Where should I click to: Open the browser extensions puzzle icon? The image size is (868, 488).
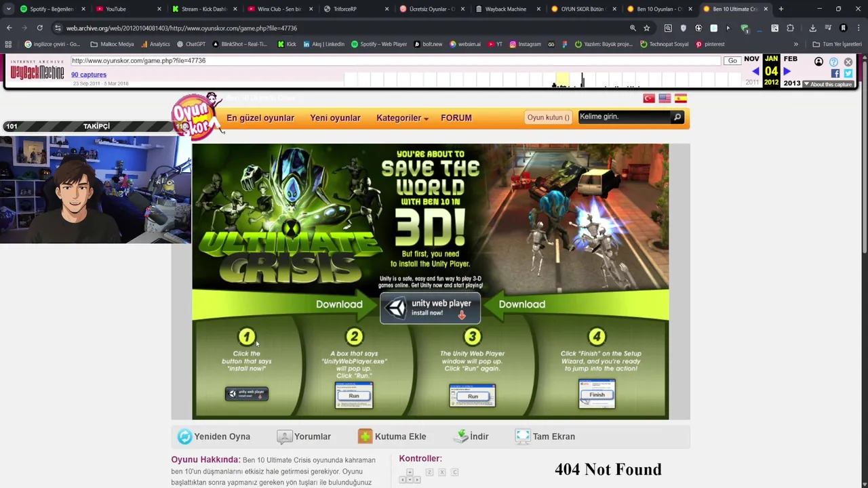click(790, 28)
